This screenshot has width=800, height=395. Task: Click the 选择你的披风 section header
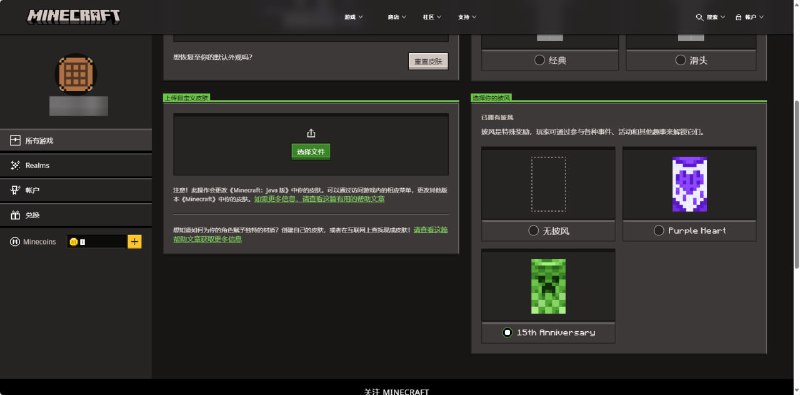point(491,97)
